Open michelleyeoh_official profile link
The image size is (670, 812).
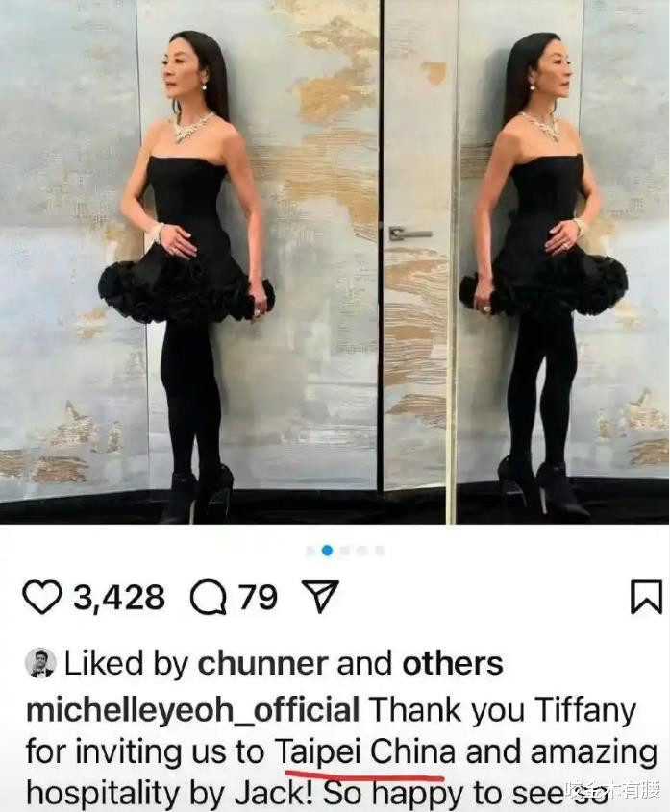point(193,709)
